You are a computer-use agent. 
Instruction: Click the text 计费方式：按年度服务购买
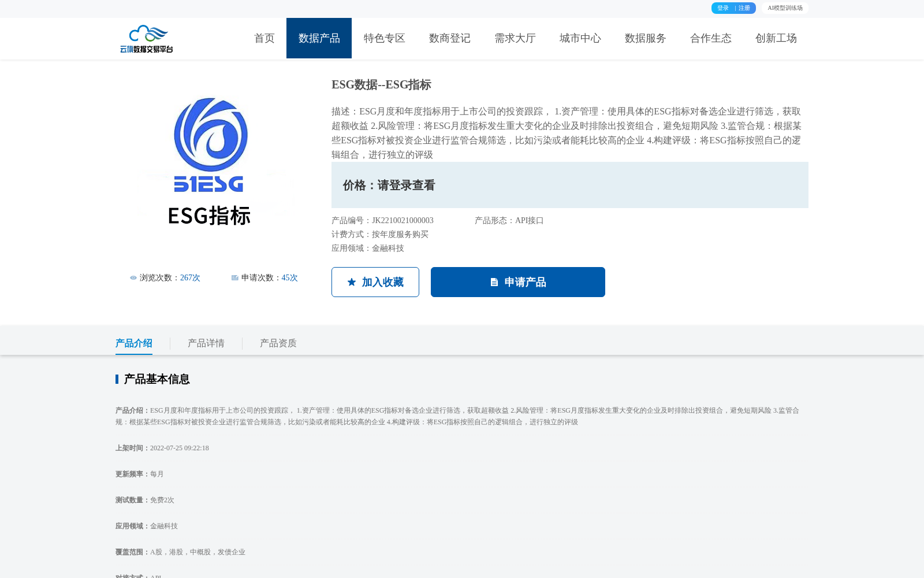pyautogui.click(x=380, y=235)
